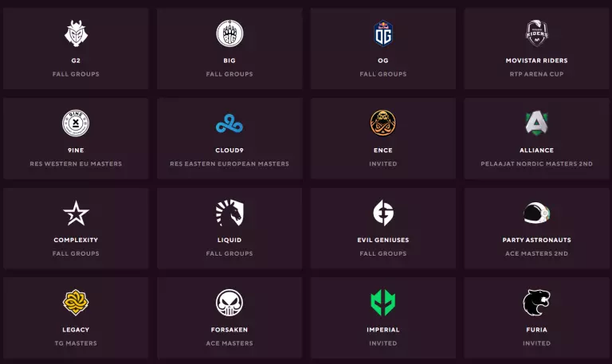This screenshot has width=612, height=364.
Task: Select the BIG team logo
Action: click(229, 33)
